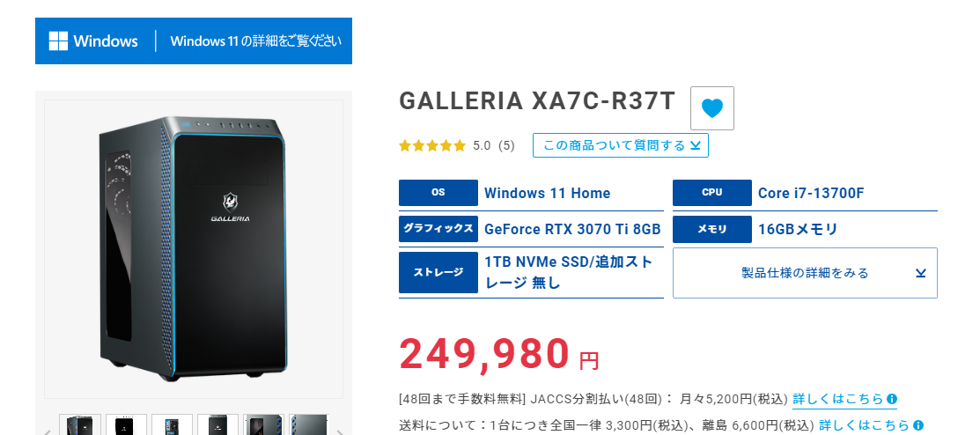980x435 pixels.
Task: Open この商品ついて質問する dropdown
Action: pos(621,145)
